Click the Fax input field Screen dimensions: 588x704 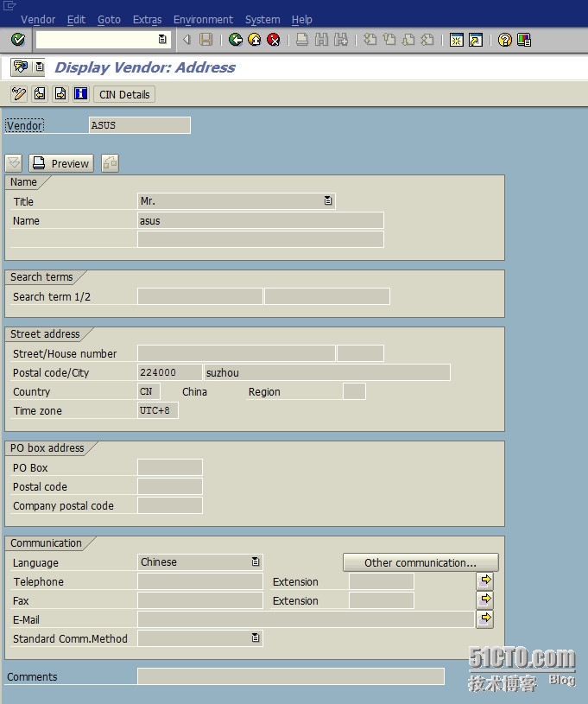(x=199, y=600)
